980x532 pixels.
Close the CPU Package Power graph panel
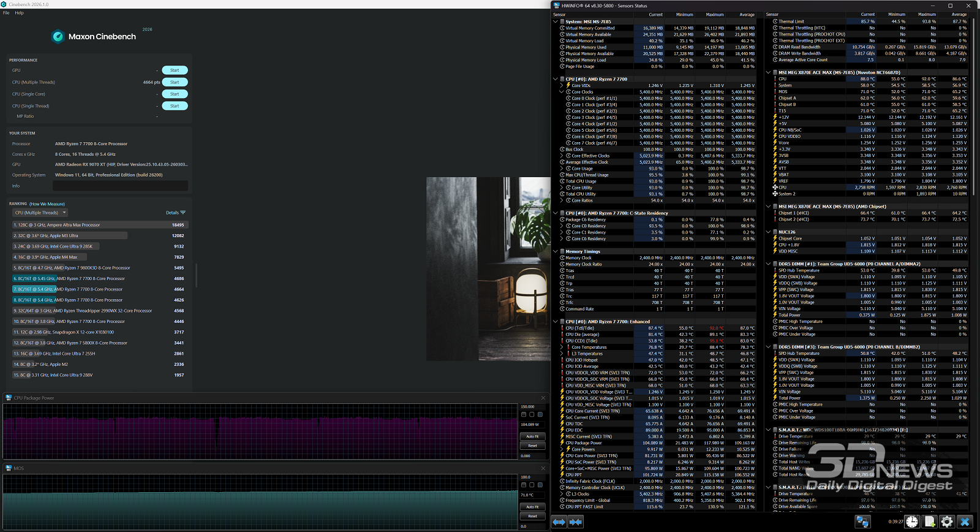543,398
